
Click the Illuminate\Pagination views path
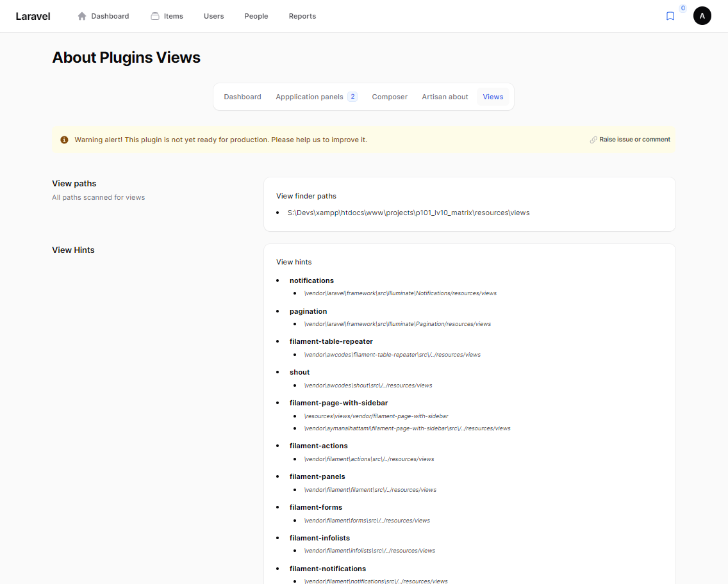coord(397,324)
